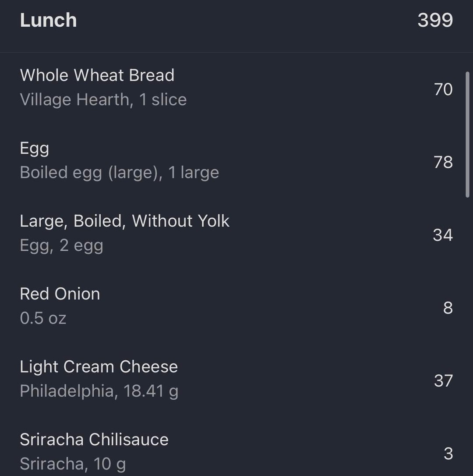Tap the 399 lunch calorie total
Image resolution: width=473 pixels, height=476 pixels.
coord(435,21)
